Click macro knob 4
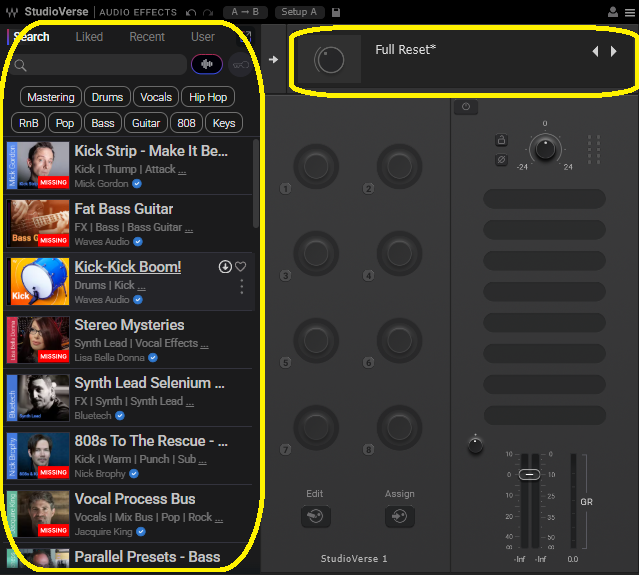 (x=399, y=253)
